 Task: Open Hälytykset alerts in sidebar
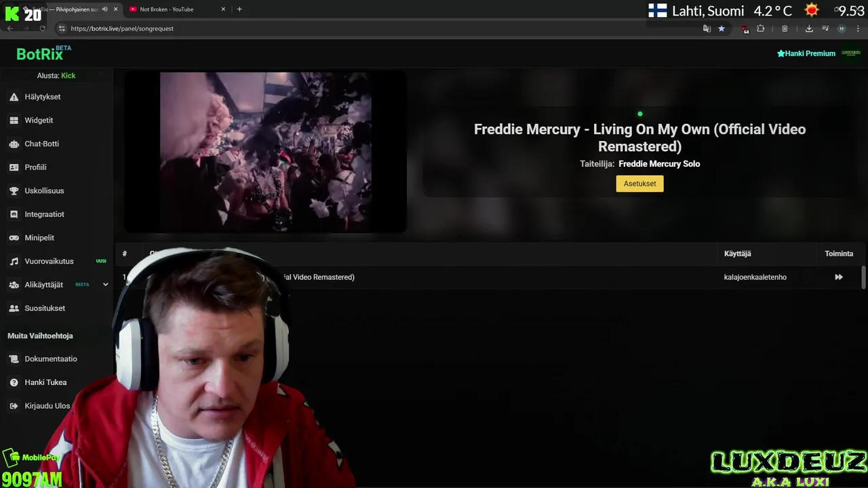click(x=42, y=97)
